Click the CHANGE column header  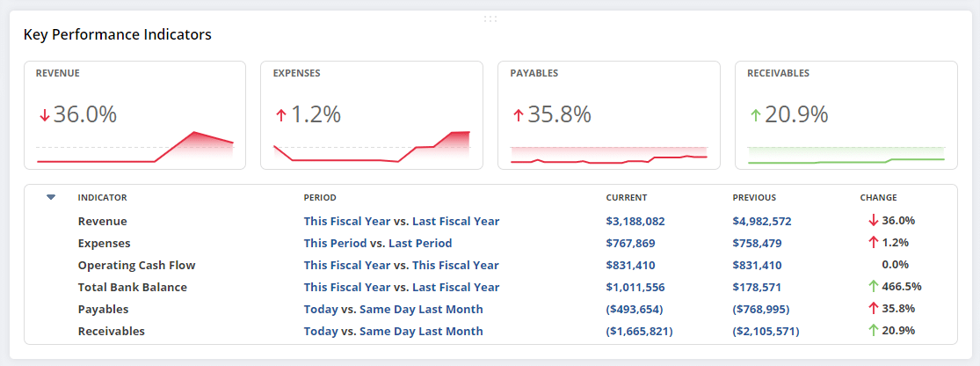[878, 198]
